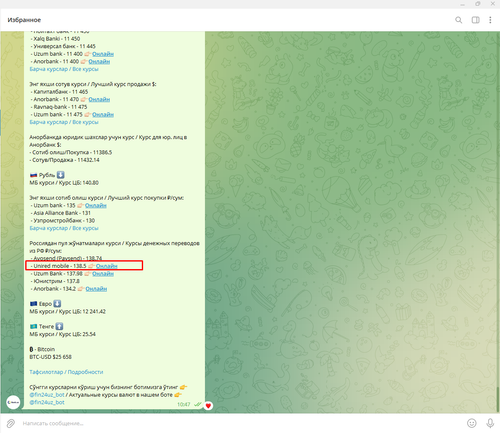The height and width of the screenshot is (433, 500).
Task: Open Все курсы link below Anorbank 11 400
Action: (x=85, y=69)
